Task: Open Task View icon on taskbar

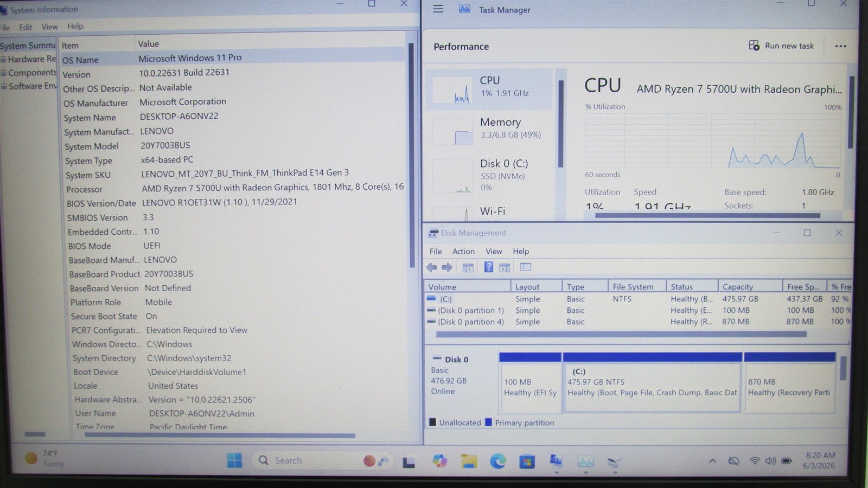Action: [x=409, y=462]
